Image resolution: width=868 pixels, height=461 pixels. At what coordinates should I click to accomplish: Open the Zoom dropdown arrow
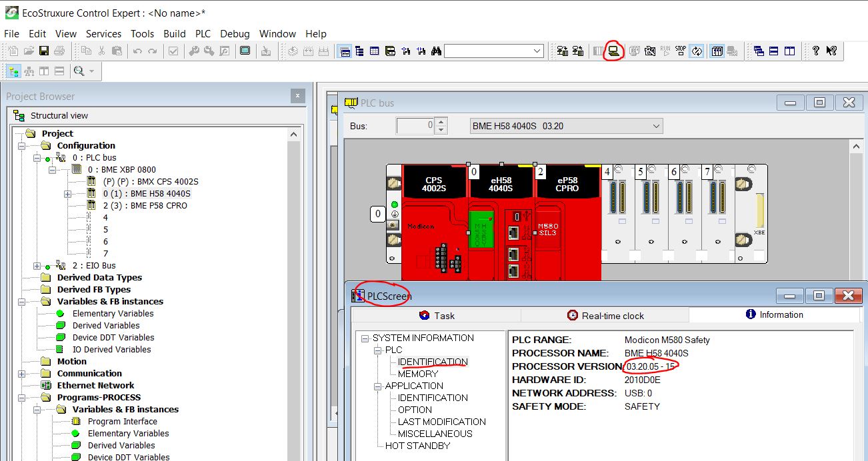[92, 71]
